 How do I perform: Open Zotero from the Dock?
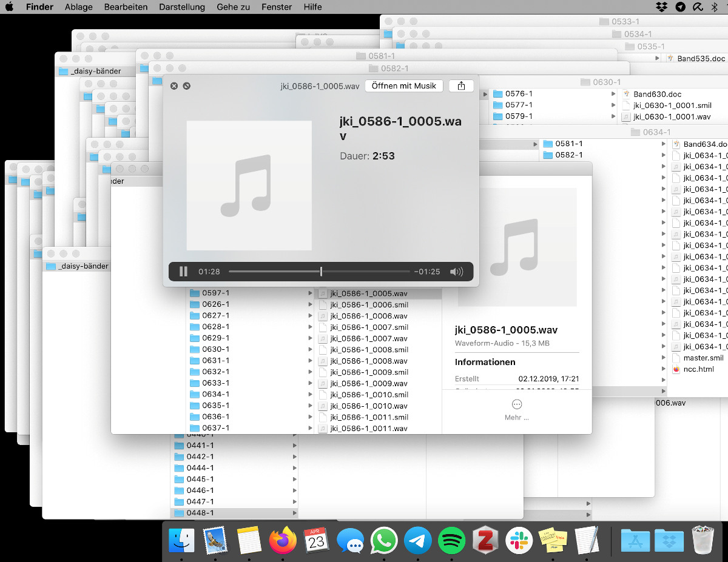pyautogui.click(x=485, y=540)
